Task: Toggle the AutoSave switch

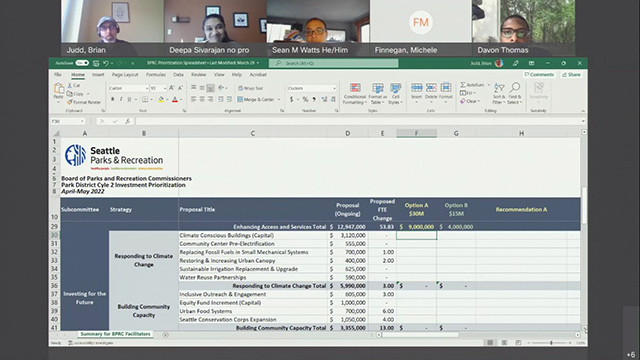Action: [x=82, y=63]
